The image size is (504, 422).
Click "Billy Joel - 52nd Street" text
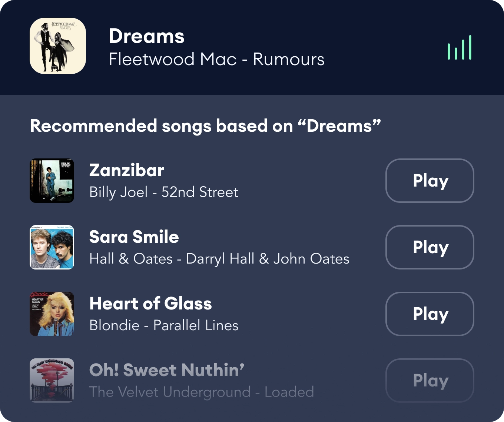[163, 192]
